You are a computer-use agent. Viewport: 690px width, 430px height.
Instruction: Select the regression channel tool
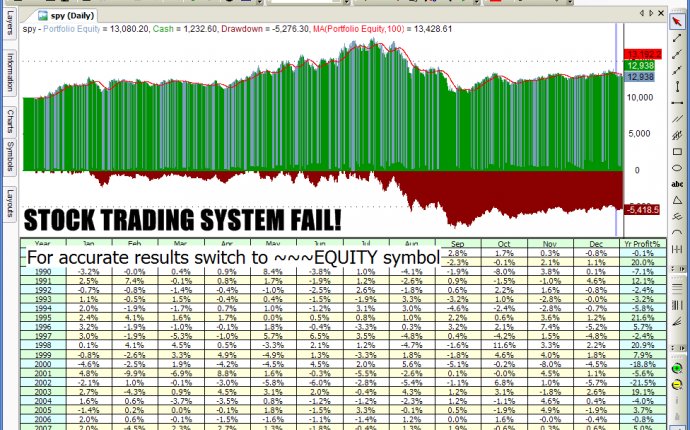[677, 136]
